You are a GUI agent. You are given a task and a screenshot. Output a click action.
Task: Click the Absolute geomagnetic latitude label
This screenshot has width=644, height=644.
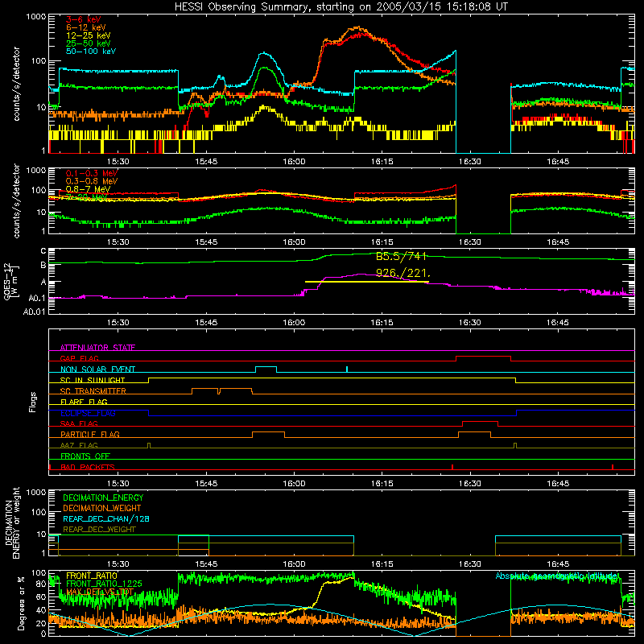pyautogui.click(x=556, y=576)
